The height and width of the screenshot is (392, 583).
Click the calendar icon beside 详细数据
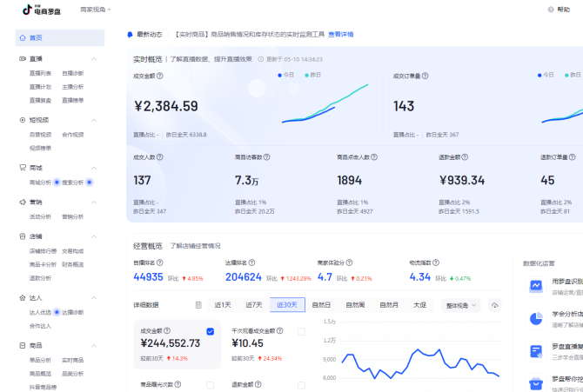point(198,305)
